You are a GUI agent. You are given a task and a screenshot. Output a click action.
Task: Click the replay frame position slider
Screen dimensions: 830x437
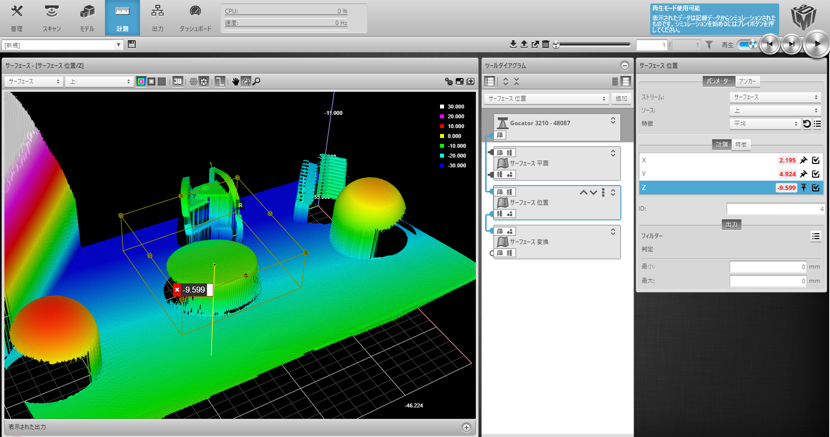tap(594, 45)
